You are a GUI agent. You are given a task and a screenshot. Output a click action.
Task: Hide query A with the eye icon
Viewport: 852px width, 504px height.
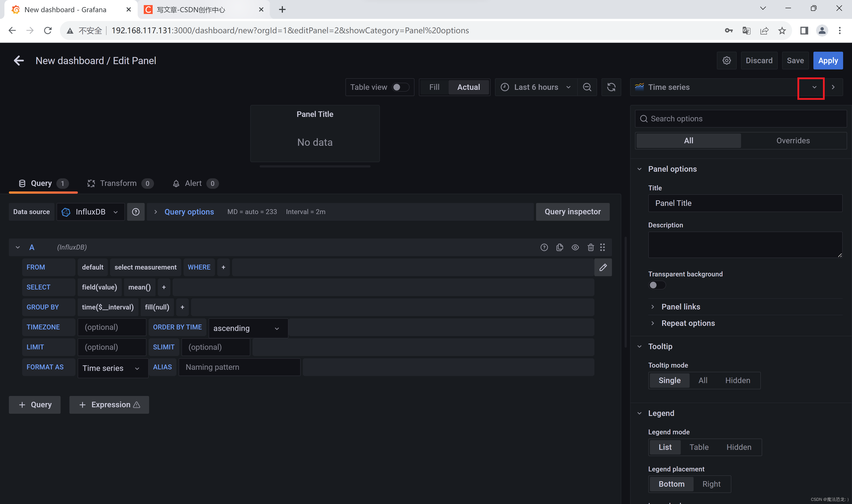coord(575,247)
